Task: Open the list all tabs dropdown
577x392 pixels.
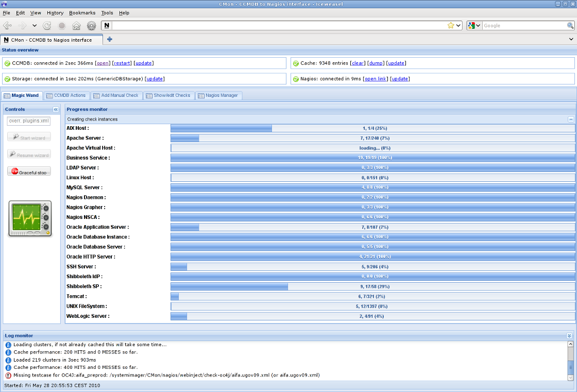Action: click(571, 39)
